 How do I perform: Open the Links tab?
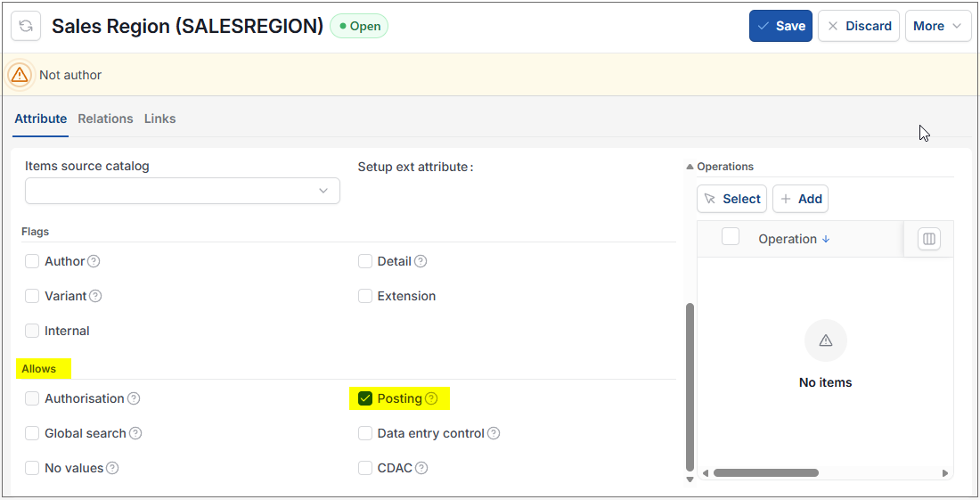tap(160, 119)
